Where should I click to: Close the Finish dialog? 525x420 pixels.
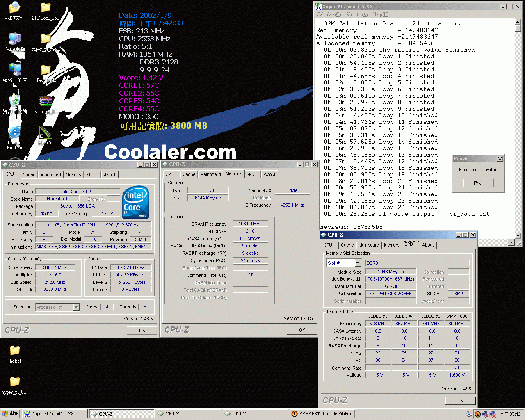click(500, 159)
